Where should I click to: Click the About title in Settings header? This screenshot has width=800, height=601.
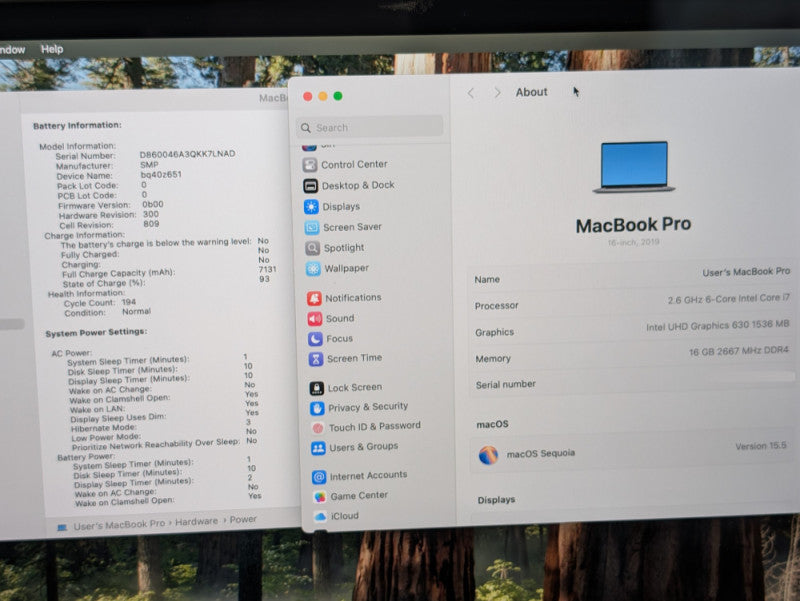(531, 92)
